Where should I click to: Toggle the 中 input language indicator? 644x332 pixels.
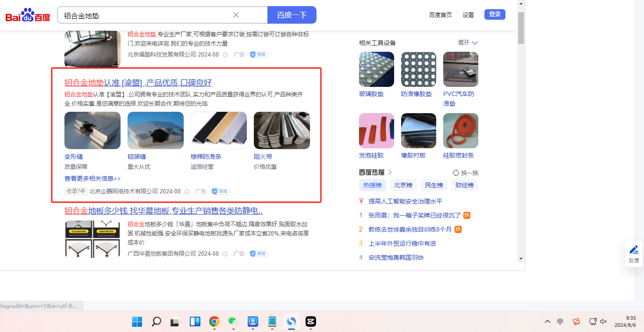[560, 321]
